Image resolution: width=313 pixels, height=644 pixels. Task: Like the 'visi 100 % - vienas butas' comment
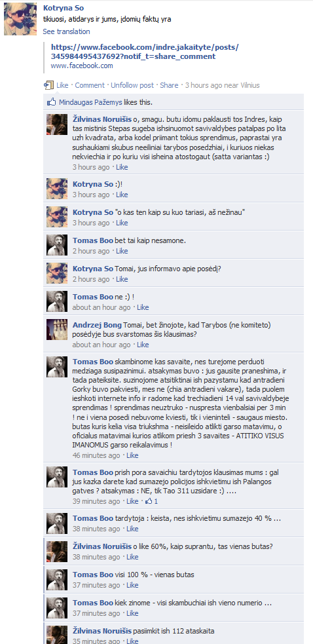[132, 585]
